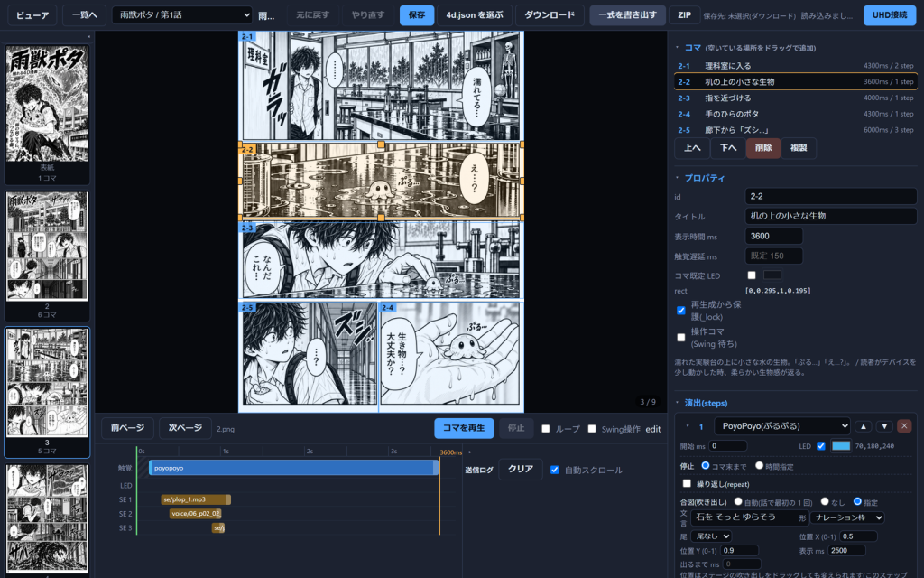Enable the Swing操作 checkbox
Image resolution: width=924 pixels, height=578 pixels.
pos(592,429)
